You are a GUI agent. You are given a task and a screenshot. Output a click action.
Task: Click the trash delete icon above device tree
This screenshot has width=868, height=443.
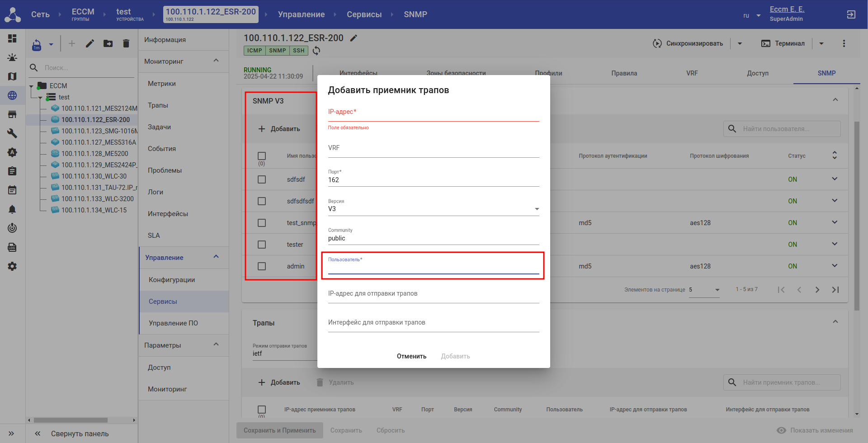point(126,43)
